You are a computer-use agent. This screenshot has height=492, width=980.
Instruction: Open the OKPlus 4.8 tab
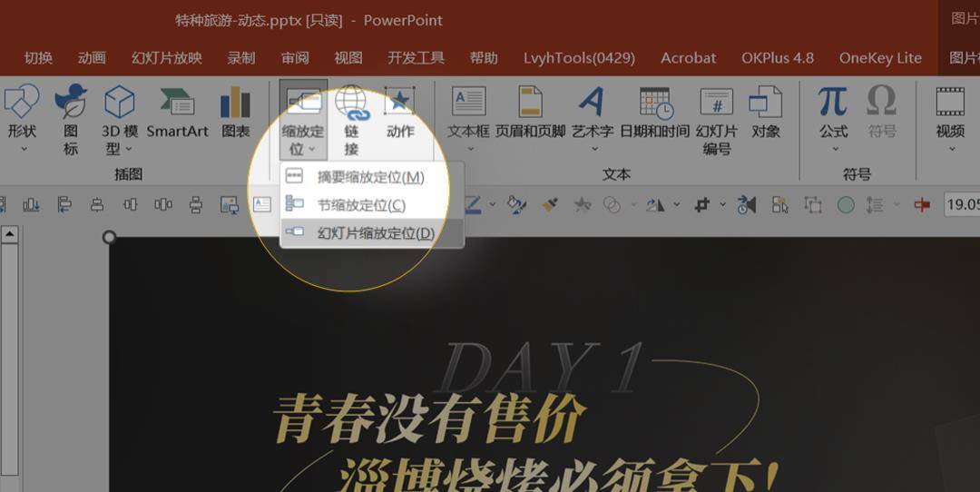[x=778, y=58]
